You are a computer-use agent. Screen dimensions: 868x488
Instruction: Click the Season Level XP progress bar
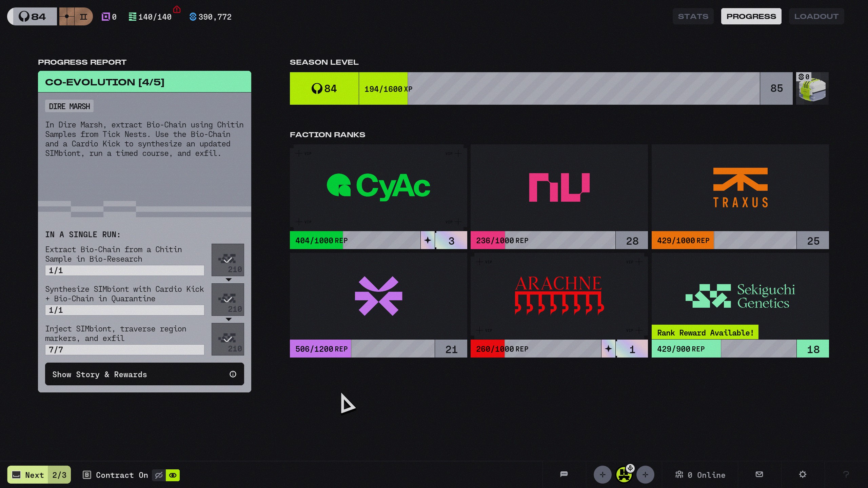(559, 88)
